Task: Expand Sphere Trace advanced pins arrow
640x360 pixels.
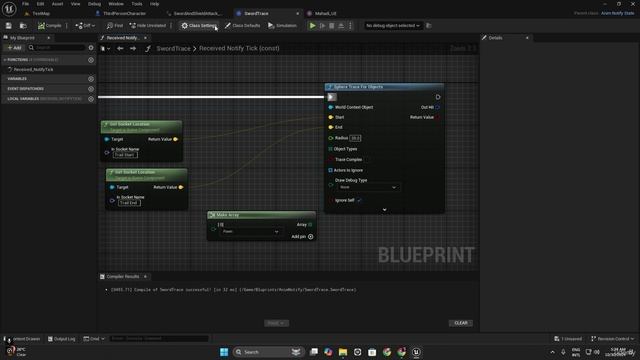Action: point(384,210)
